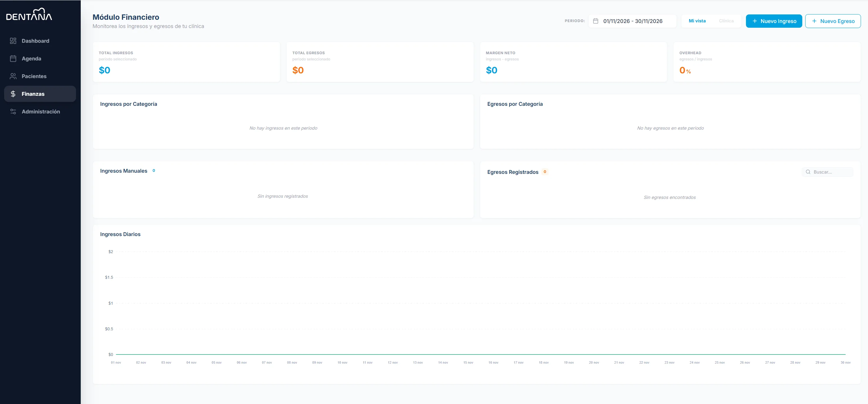
Task: Go to Agenda in the sidebar
Action: pyautogui.click(x=40, y=59)
